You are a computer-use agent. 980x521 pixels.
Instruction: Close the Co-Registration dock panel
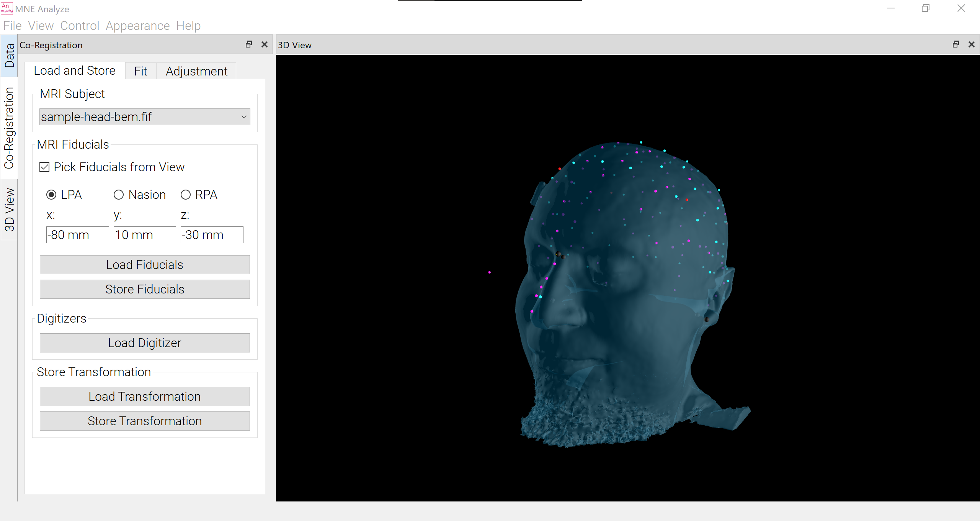point(264,44)
